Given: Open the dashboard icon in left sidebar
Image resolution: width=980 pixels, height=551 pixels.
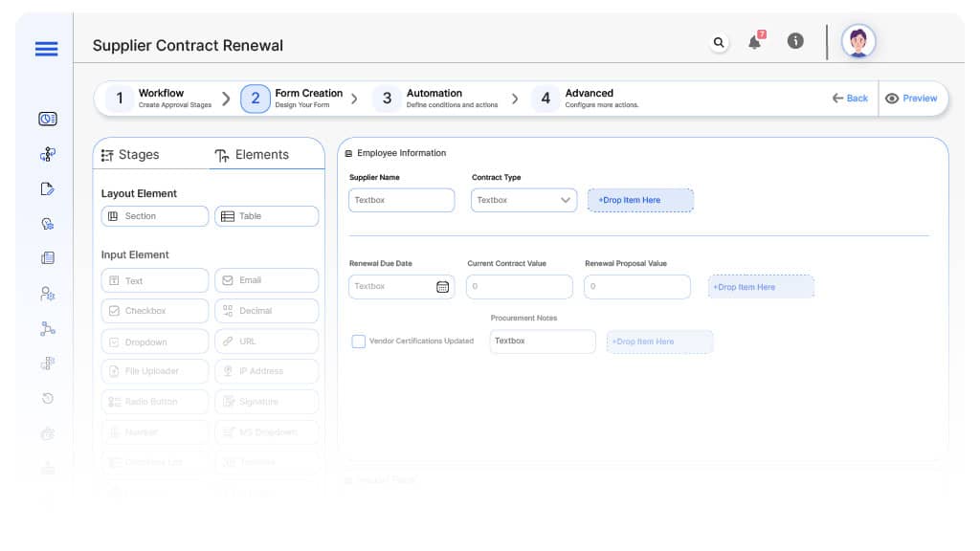Looking at the screenshot, I should point(48,119).
